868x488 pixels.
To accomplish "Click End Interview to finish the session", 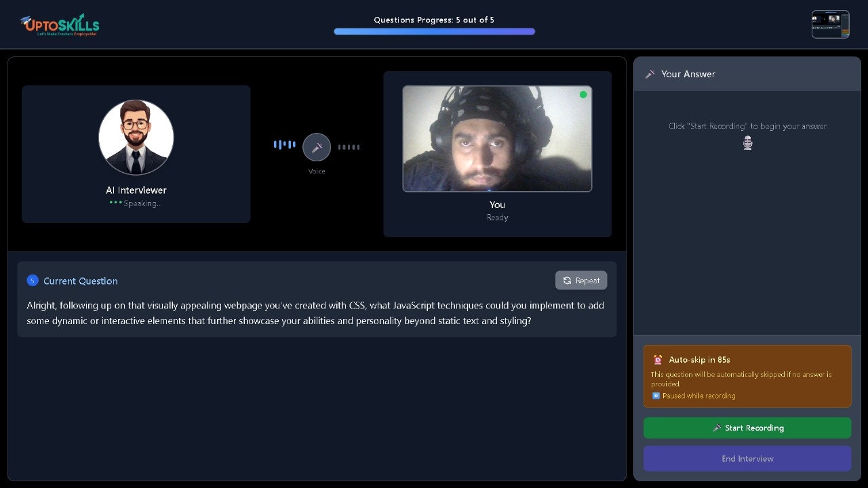I will [x=747, y=458].
